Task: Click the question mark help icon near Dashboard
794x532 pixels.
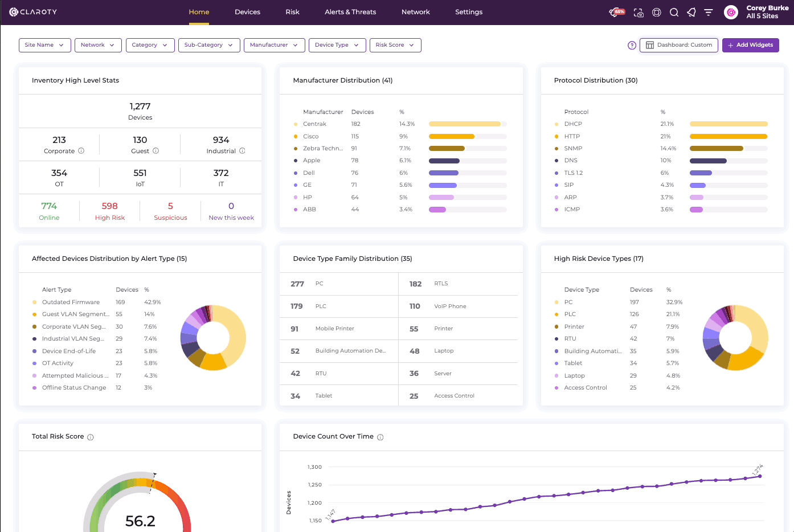Action: click(632, 45)
